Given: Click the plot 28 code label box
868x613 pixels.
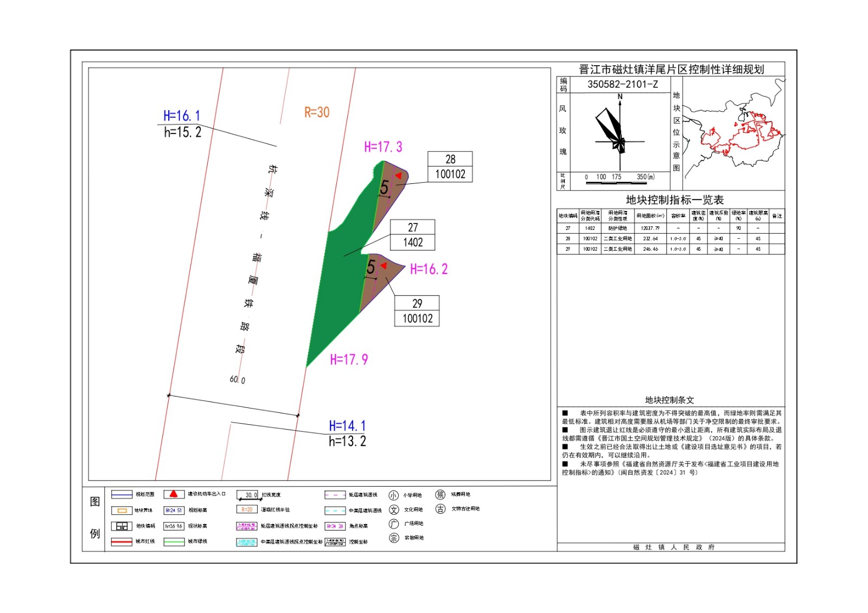Looking at the screenshot, I should click(450, 167).
